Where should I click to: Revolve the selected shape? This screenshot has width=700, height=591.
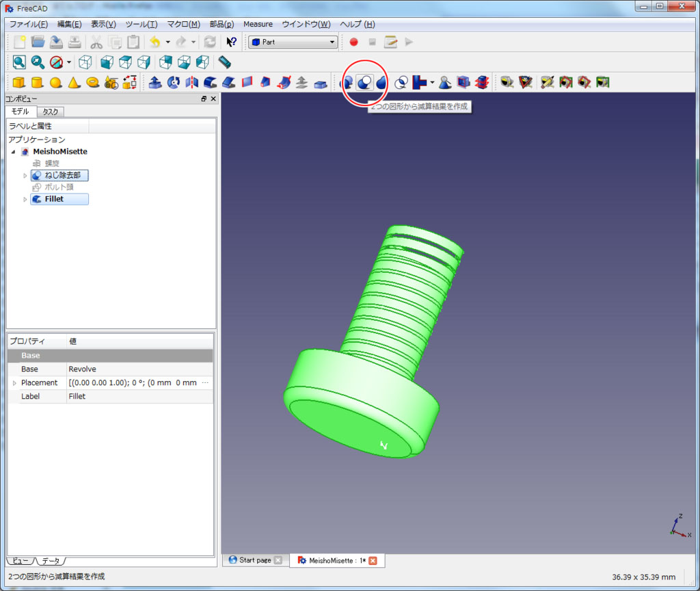(x=174, y=82)
